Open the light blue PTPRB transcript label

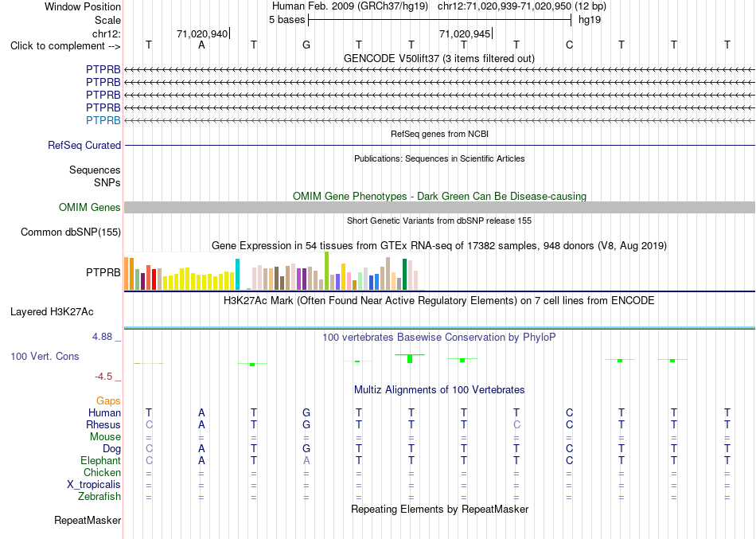point(103,120)
